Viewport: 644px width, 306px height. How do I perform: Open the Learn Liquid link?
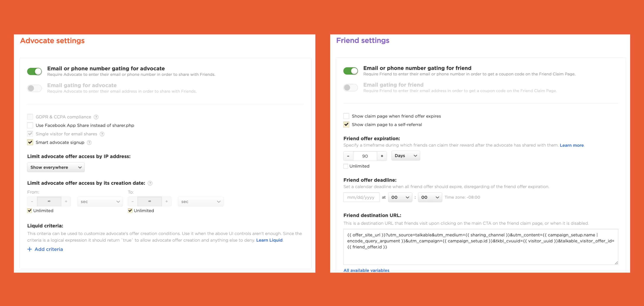point(269,240)
